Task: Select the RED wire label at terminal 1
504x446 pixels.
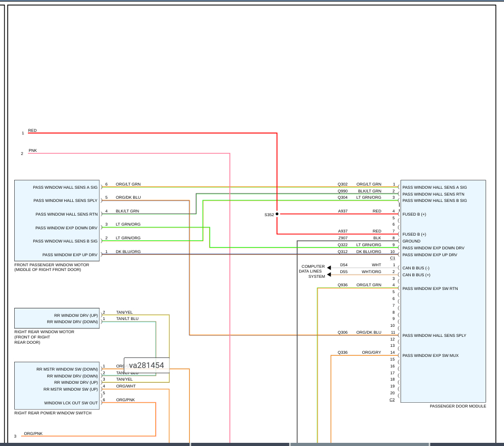Action: [33, 130]
